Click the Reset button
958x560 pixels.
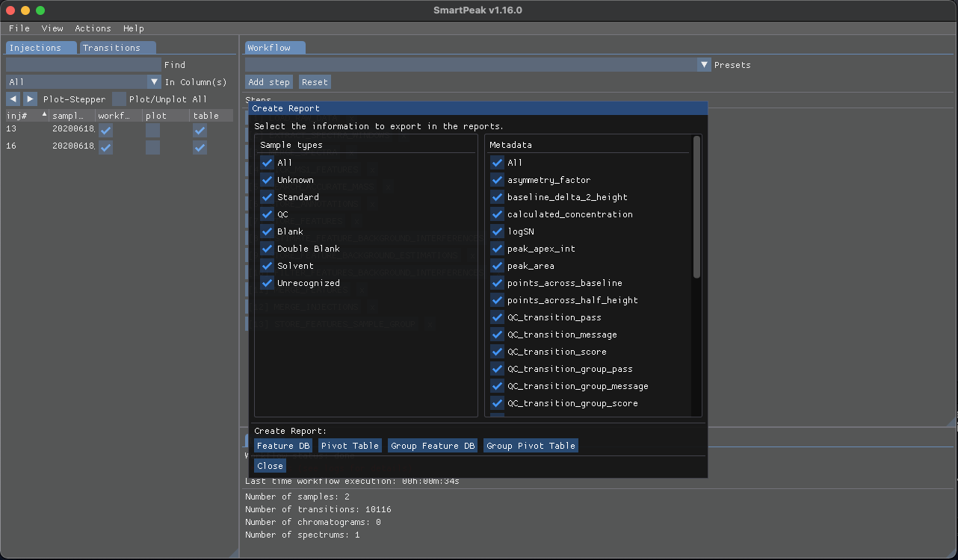point(315,82)
